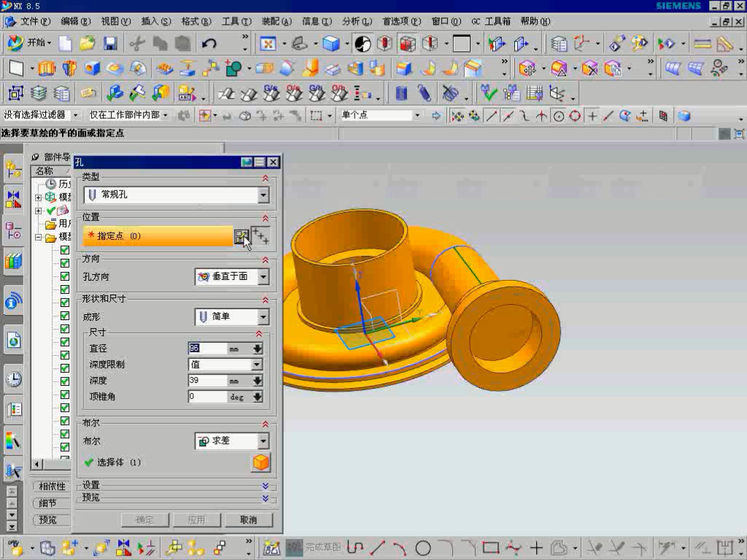Click the navigator horizontal scrollbar left arrow

click(36, 463)
